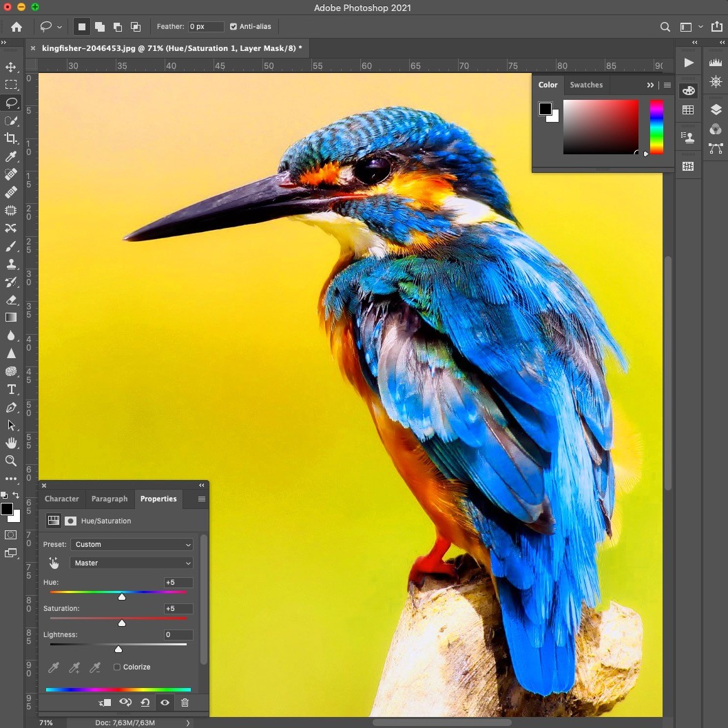Select the Clone Stamp tool
The height and width of the screenshot is (728, 728).
[x=11, y=264]
